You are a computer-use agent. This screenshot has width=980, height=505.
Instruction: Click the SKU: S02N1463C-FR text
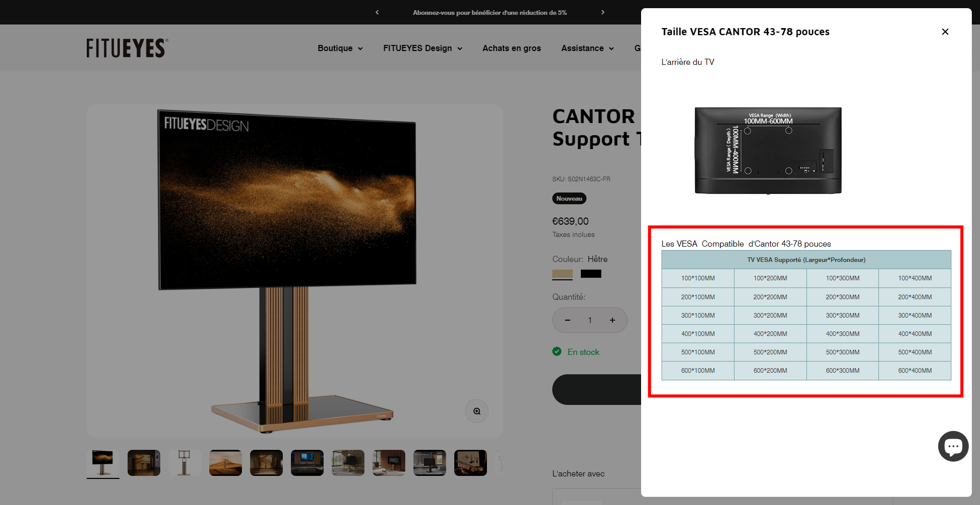[x=581, y=179]
